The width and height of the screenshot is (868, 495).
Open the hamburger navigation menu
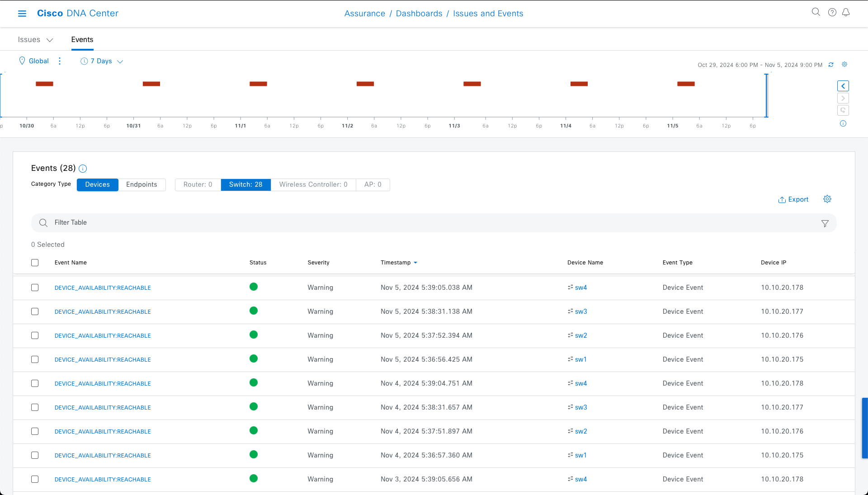tap(22, 14)
